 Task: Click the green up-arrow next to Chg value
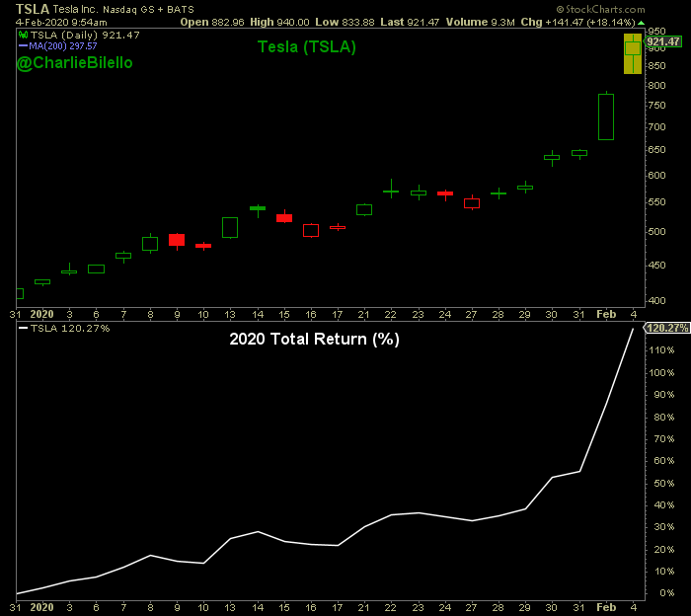(x=642, y=23)
